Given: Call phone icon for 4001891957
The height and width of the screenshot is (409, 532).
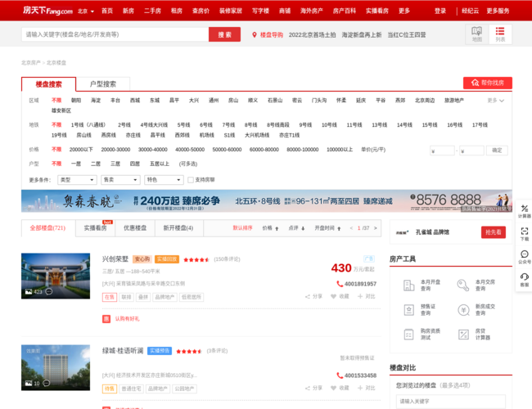Looking at the screenshot, I should click(x=340, y=284).
